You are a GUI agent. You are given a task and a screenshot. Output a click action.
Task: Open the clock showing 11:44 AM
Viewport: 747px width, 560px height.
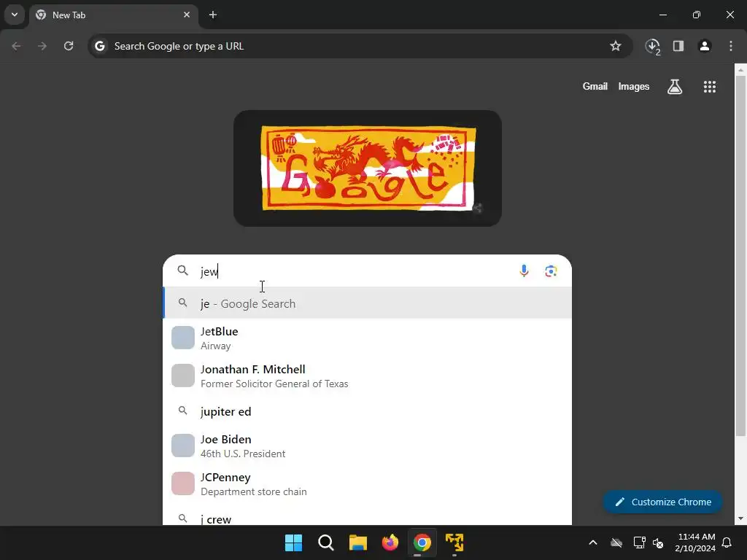point(695,542)
